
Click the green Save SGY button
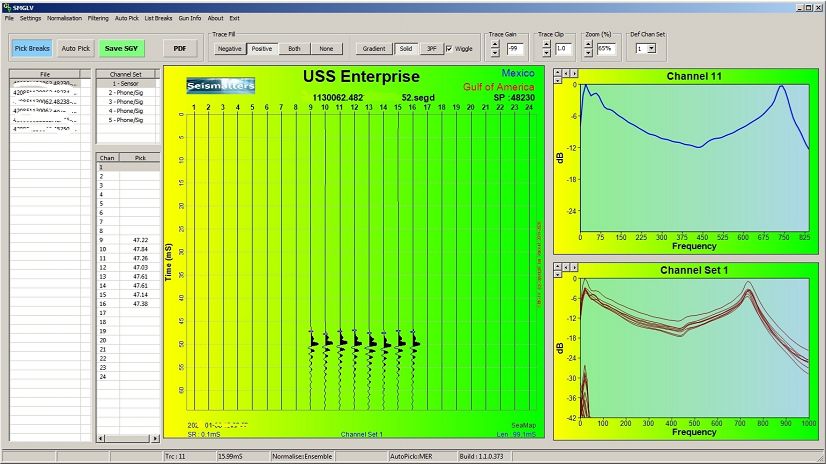pos(121,48)
